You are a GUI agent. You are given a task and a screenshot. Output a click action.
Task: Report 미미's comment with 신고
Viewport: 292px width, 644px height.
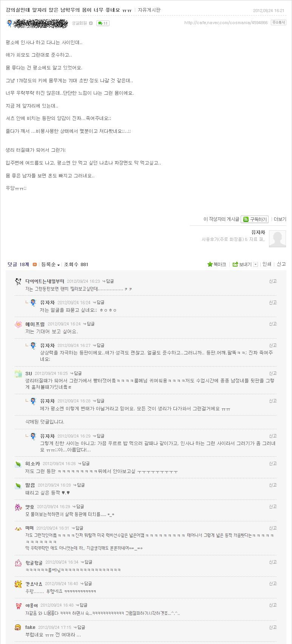pyautogui.click(x=272, y=528)
